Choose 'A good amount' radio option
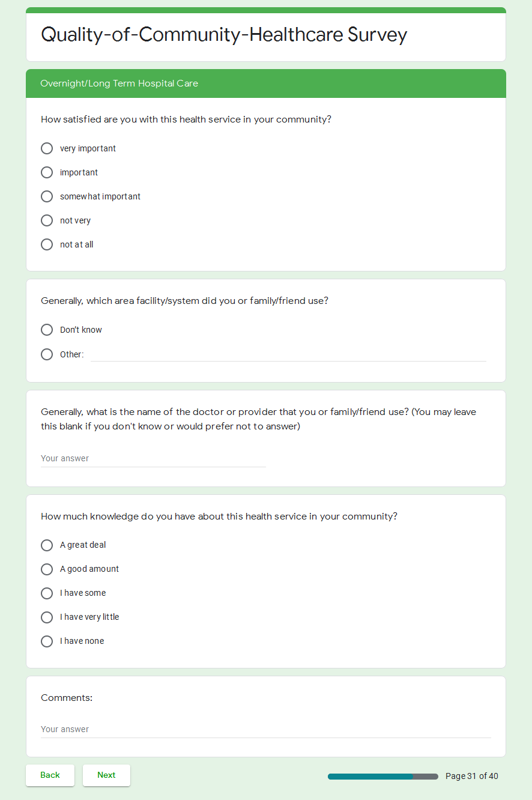The image size is (532, 800). click(47, 569)
